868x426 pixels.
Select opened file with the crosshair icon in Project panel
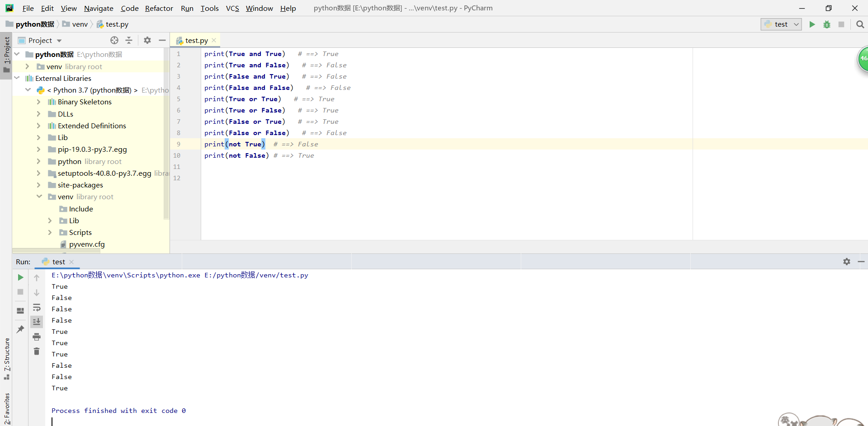(x=114, y=40)
